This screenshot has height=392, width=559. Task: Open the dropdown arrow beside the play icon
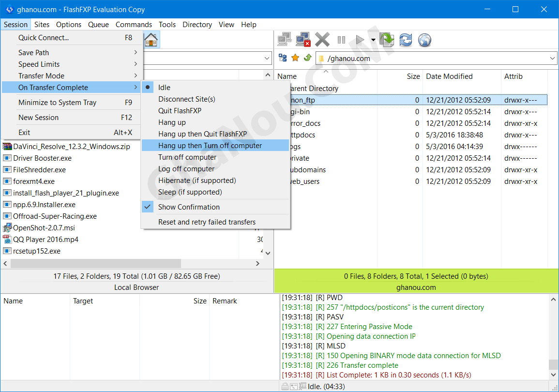click(373, 40)
